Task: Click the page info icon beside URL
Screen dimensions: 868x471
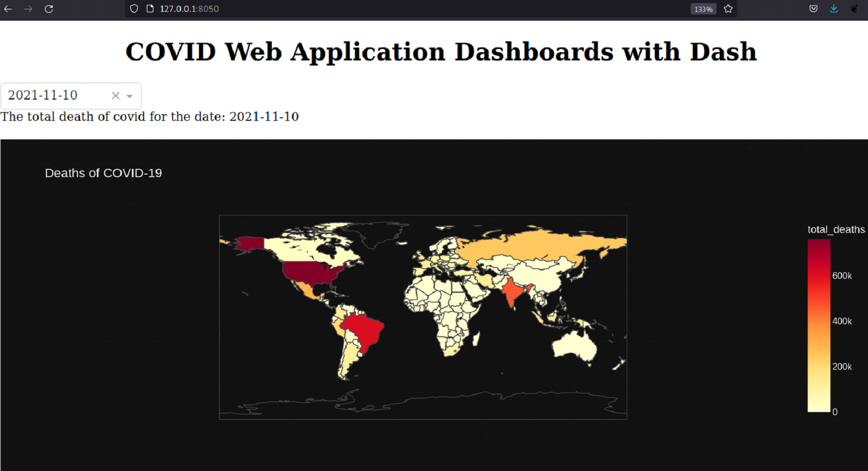Action: (x=150, y=9)
